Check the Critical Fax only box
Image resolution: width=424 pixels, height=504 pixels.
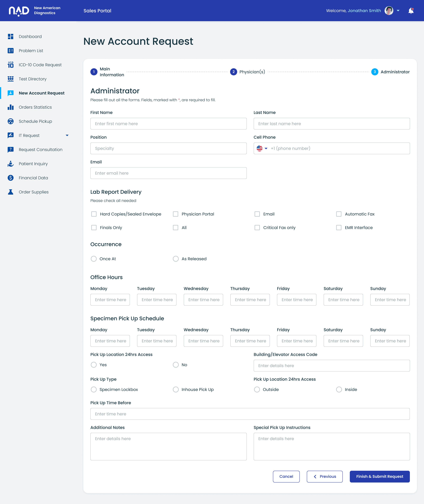click(257, 228)
